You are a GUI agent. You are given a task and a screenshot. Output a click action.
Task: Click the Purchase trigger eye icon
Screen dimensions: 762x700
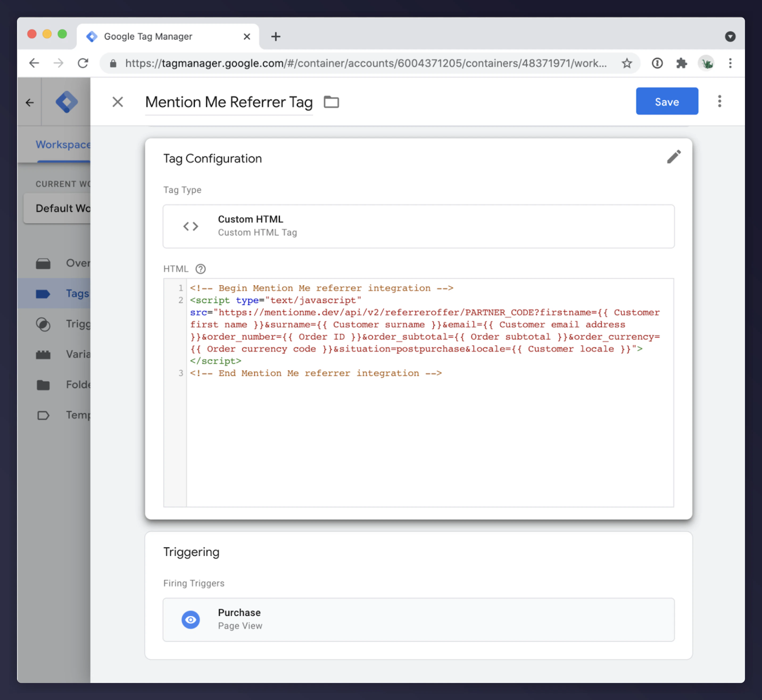pyautogui.click(x=190, y=619)
